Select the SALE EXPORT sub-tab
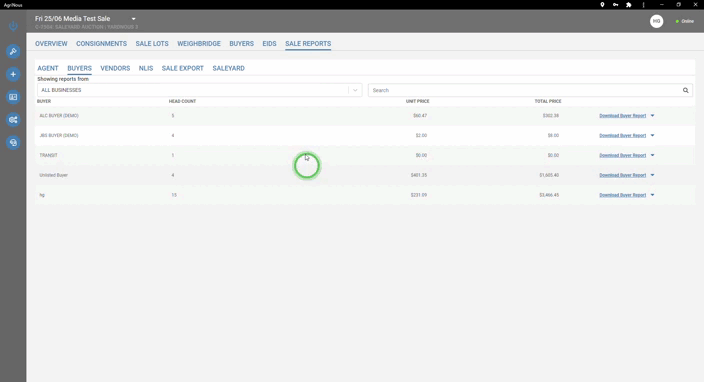The width and height of the screenshot is (704, 382). tap(183, 68)
